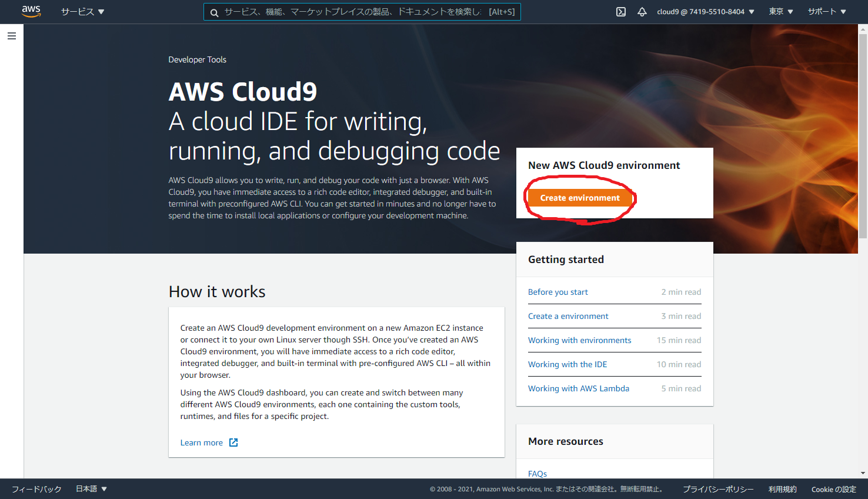Click the 2 min read label
Viewport: 868px width, 499px height.
point(681,292)
